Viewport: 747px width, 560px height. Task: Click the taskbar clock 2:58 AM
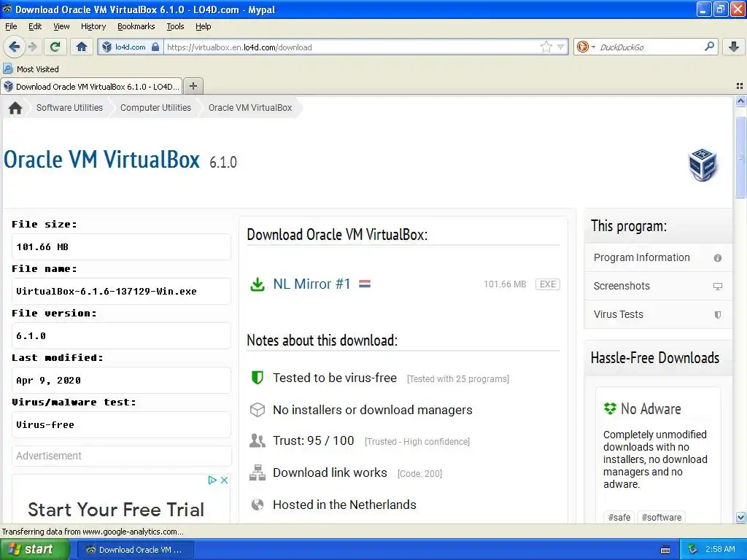[720, 549]
